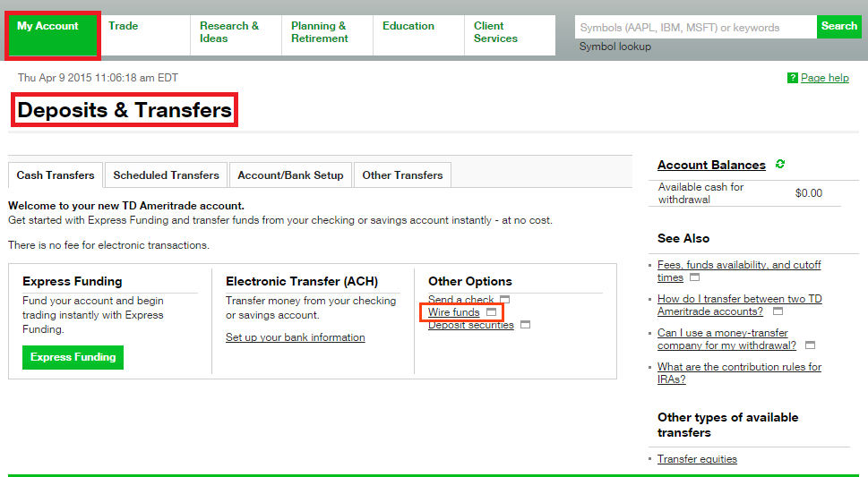Open the Wire funds link
868x477 pixels.
[x=454, y=312]
